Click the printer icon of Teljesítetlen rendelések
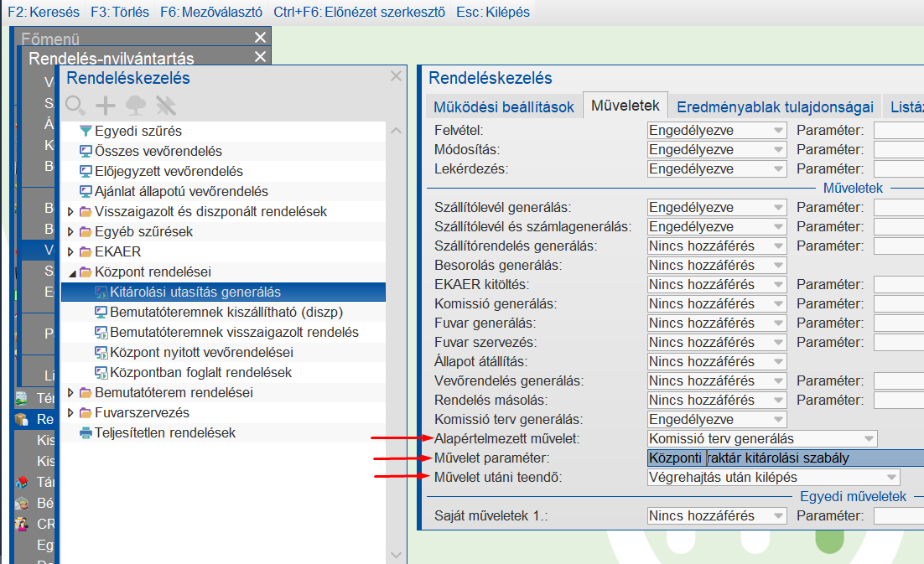The image size is (924, 564). point(86,432)
